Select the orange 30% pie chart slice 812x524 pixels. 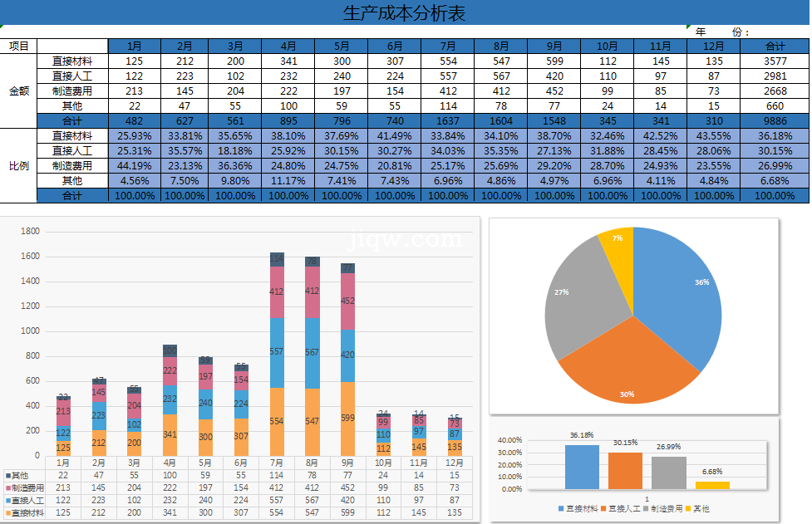pos(627,365)
